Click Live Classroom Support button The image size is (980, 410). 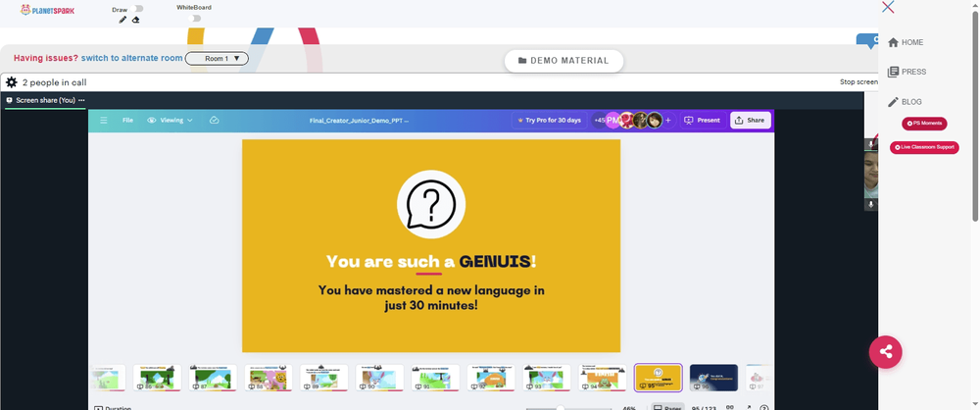point(924,147)
